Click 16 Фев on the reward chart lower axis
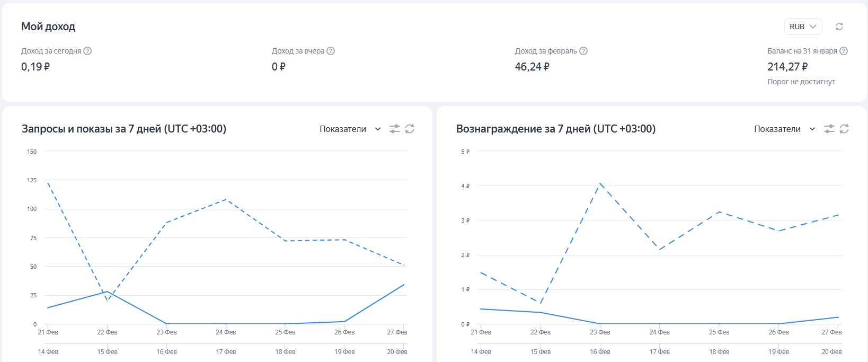This screenshot has width=868, height=362. pos(600,352)
